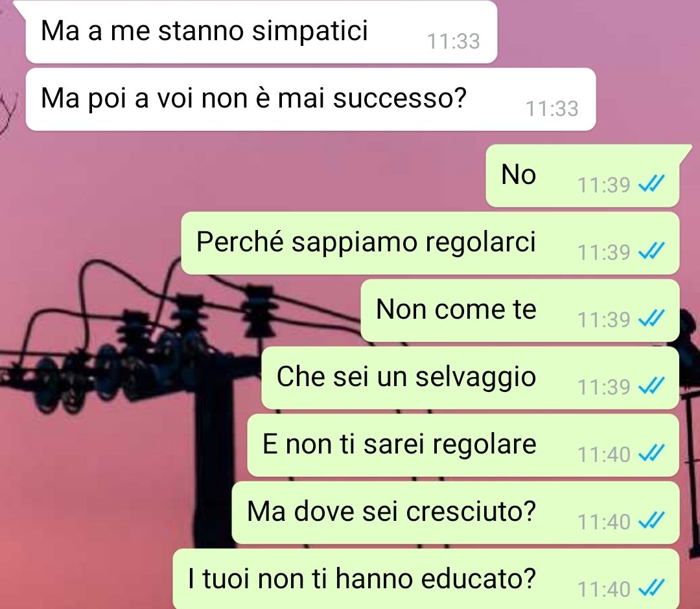Tap the read receipt checkmarks on 'No' message
The width and height of the screenshot is (700, 609).
pos(651,183)
